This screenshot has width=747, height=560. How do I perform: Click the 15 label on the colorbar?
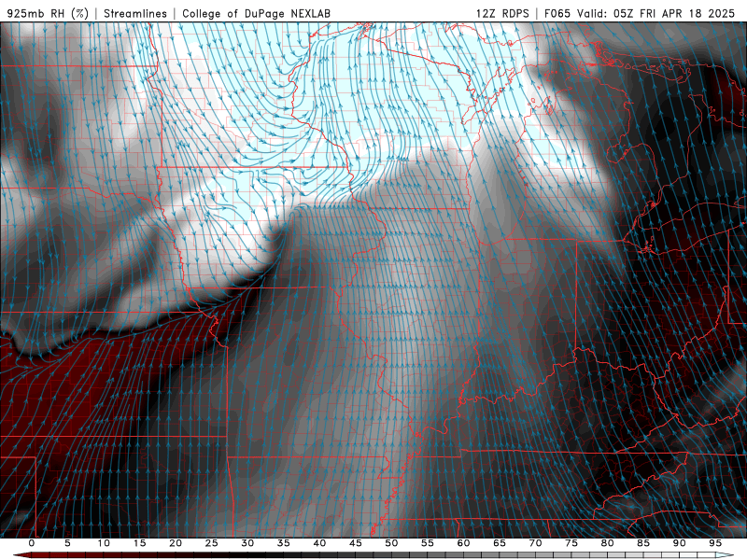click(139, 543)
